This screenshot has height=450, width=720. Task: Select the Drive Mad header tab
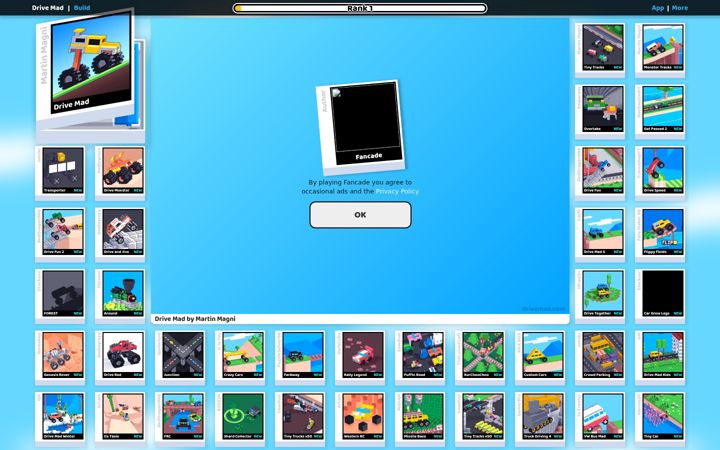click(47, 8)
